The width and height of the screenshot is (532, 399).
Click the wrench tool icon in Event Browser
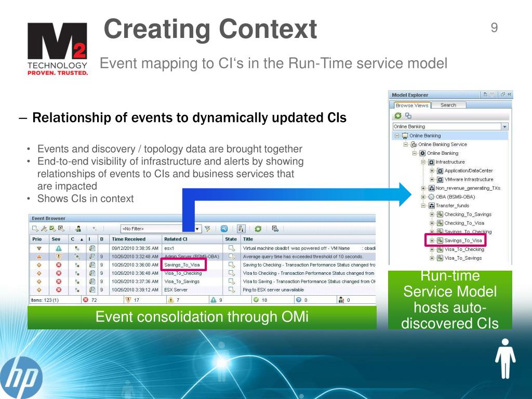click(44, 229)
